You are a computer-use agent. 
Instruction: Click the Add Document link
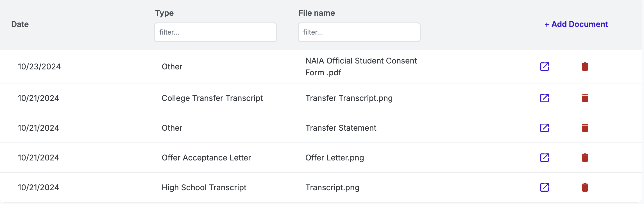pyautogui.click(x=576, y=24)
